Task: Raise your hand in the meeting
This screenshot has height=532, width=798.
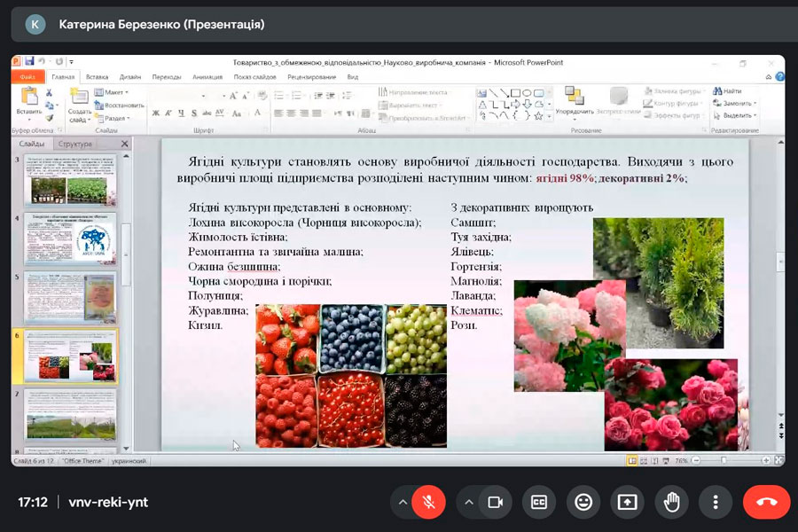Action: pyautogui.click(x=671, y=502)
